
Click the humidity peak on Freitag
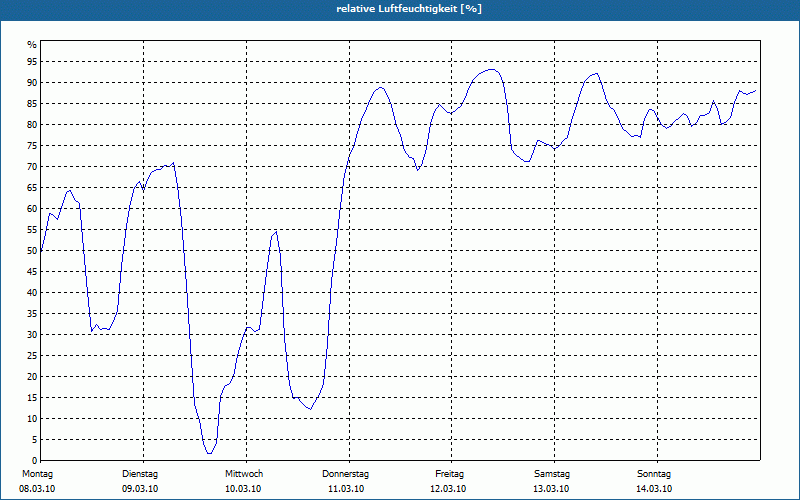point(491,69)
